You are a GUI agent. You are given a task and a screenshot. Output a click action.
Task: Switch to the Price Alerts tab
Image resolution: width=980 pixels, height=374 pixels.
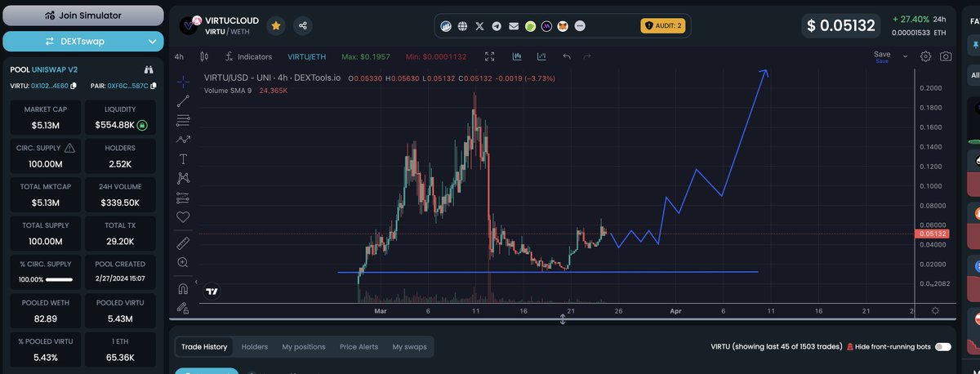click(x=359, y=347)
